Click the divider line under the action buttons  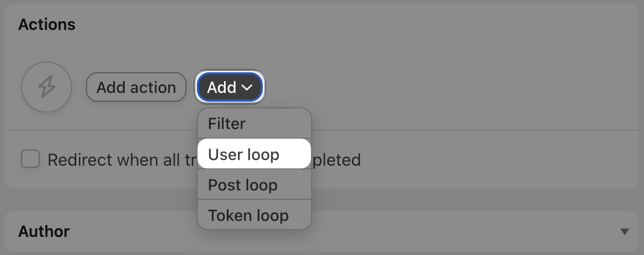pyautogui.click(x=464, y=130)
